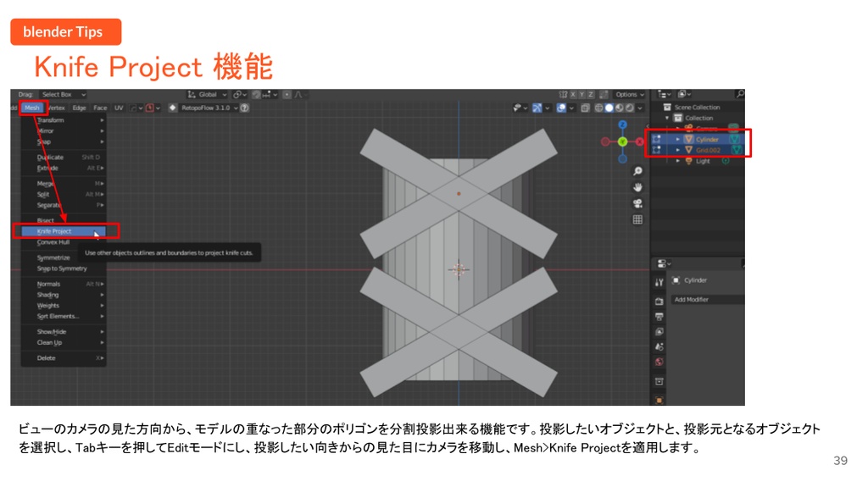Screen dimensions: 868x487
Task: Choose Sort Elements menu entry
Action: click(x=63, y=317)
